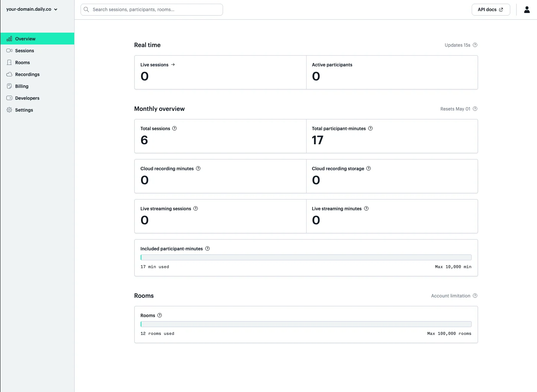Screen dimensions: 537x392
Task: Click help icon beside Updates 15s
Action: (475, 45)
